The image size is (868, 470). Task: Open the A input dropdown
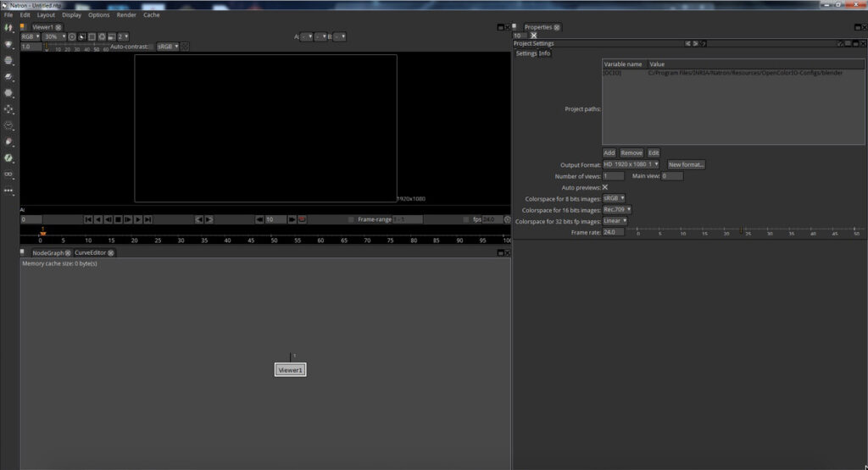point(307,37)
